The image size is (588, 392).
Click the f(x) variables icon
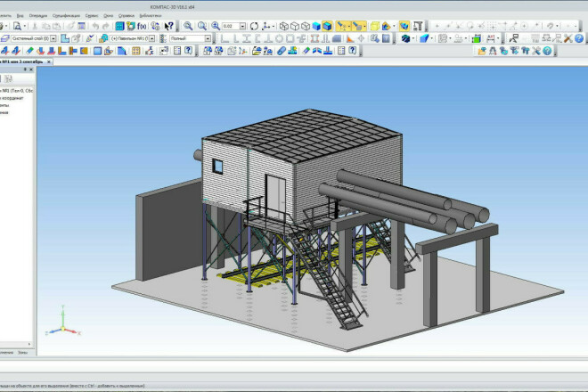(143, 27)
